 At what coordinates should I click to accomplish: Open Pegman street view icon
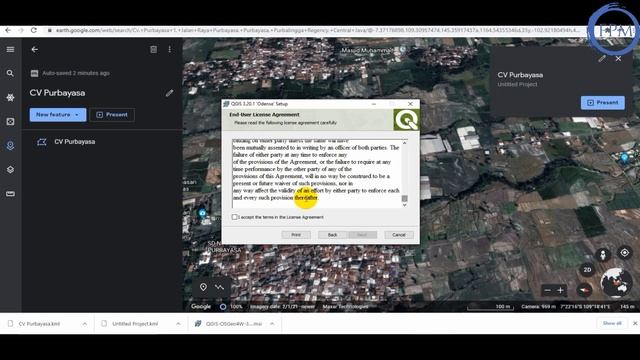click(x=603, y=255)
